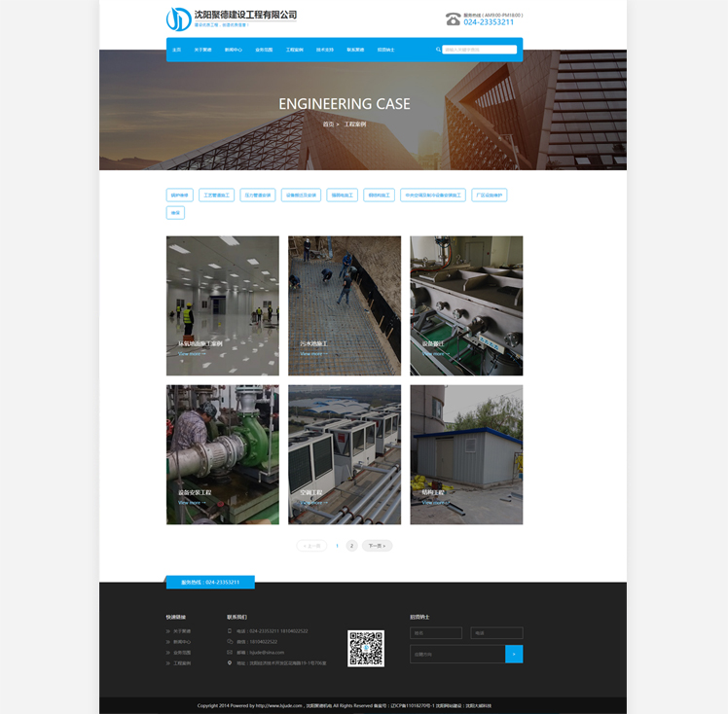Click 首页 in the breadcrumb
728x714 pixels.
pos(328,125)
